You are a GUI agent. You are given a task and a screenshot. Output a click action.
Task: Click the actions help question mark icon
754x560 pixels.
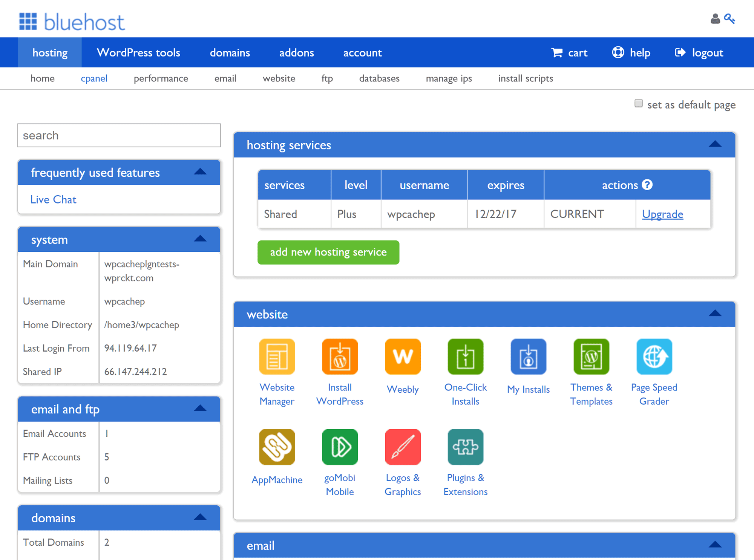click(647, 185)
